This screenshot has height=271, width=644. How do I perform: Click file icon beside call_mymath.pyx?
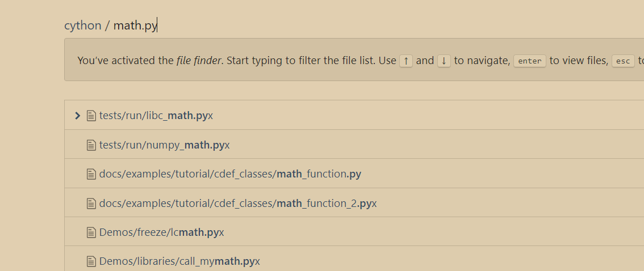(91, 261)
